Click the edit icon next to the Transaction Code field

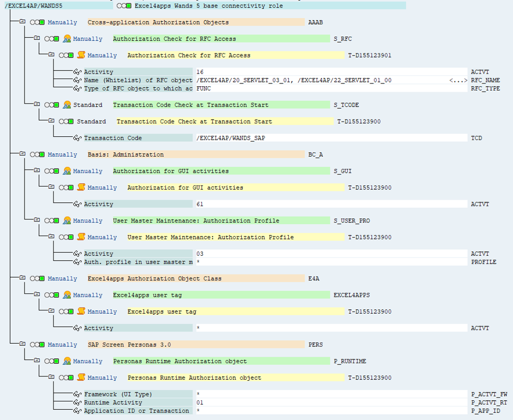pos(77,137)
